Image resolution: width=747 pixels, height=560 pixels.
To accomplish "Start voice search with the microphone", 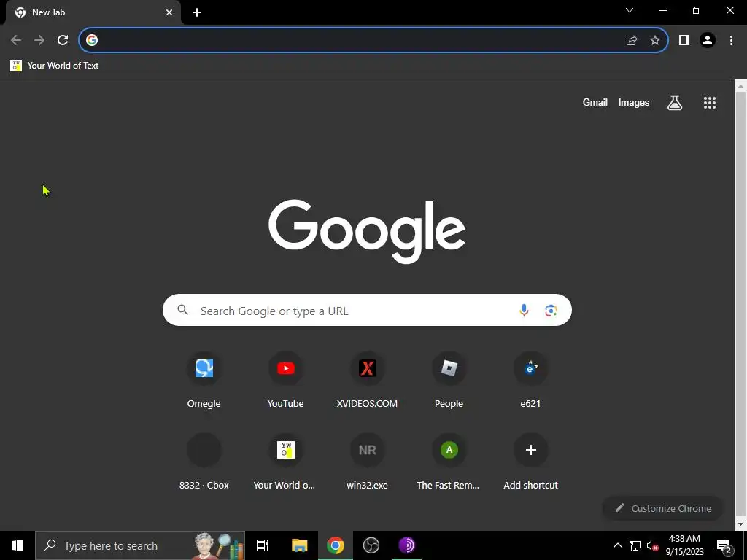I will (x=524, y=311).
